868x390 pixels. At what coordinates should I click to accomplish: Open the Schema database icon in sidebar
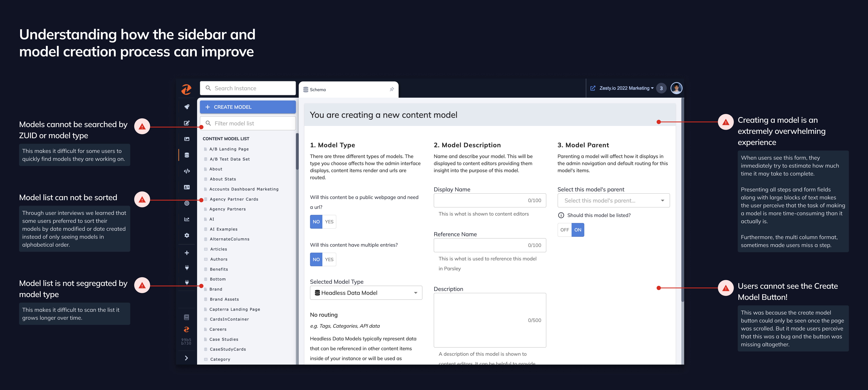[x=187, y=155]
